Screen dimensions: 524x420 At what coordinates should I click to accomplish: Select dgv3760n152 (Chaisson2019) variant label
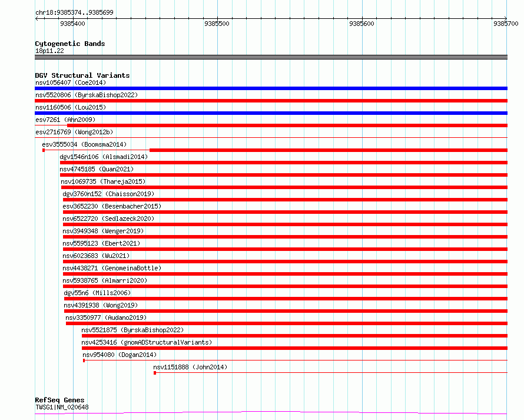(x=108, y=194)
